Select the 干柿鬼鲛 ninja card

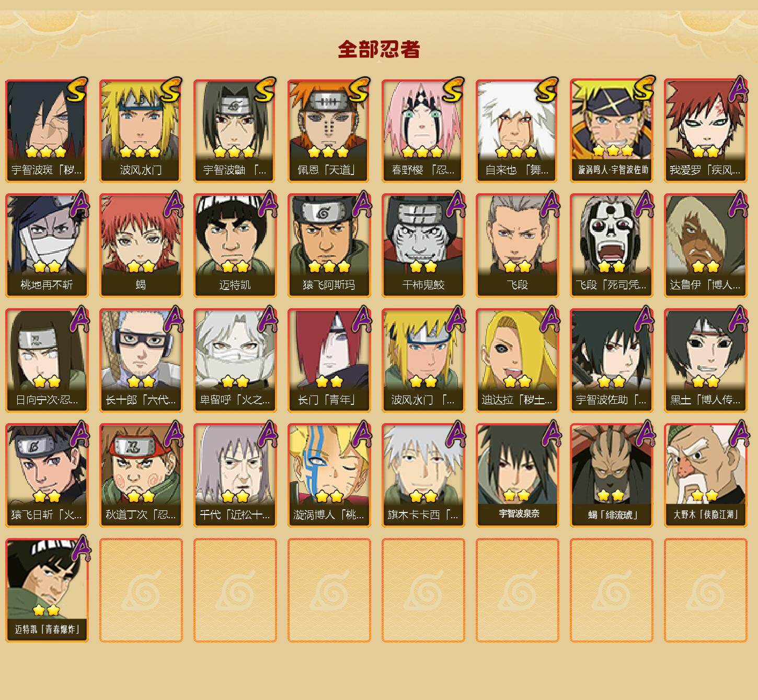tap(423, 246)
